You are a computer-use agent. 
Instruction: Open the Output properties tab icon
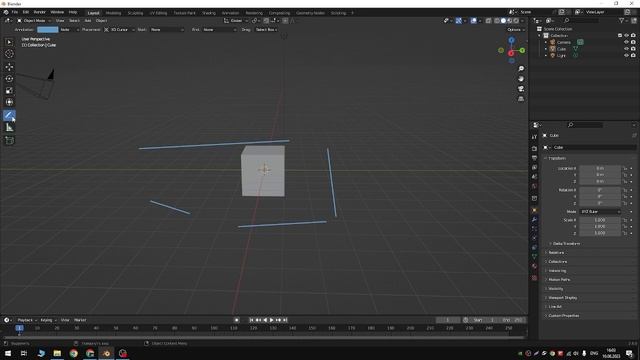pos(534,158)
